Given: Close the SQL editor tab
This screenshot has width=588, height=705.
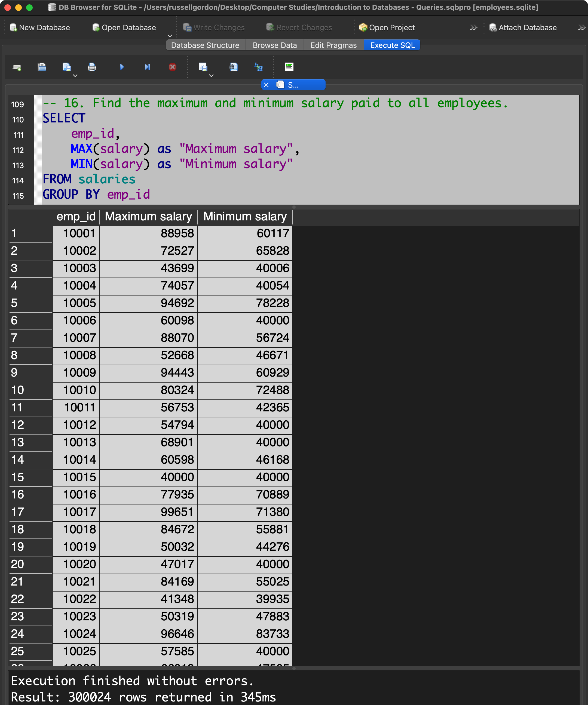Looking at the screenshot, I should (x=266, y=85).
